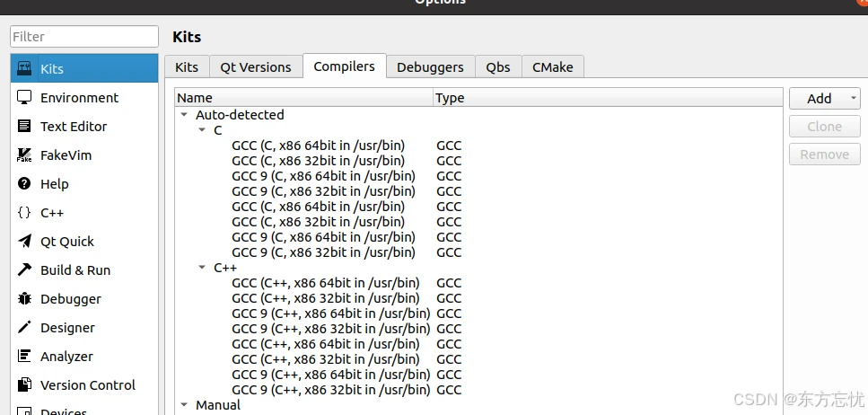The height and width of the screenshot is (415, 868).
Task: Click the Filter input field
Action: 84,37
